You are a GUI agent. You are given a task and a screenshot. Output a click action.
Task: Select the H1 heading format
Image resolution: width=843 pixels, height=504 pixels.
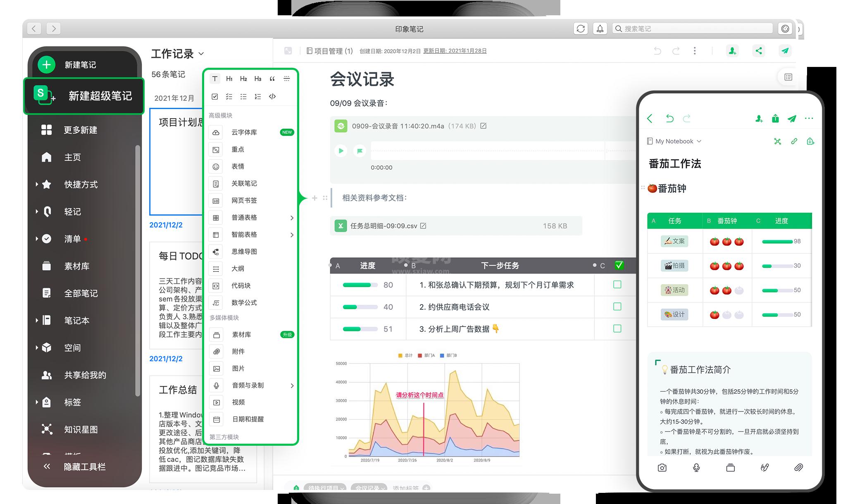click(x=229, y=78)
